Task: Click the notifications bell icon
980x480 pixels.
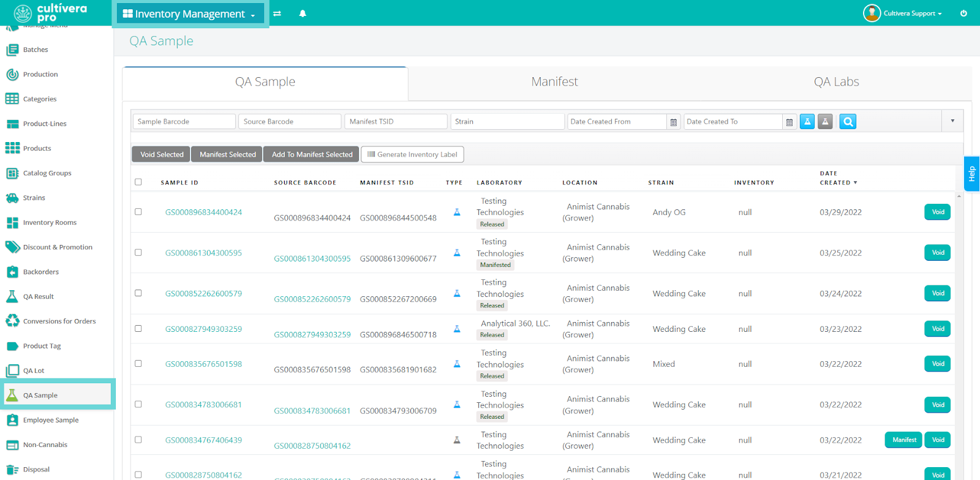Action: (303, 13)
